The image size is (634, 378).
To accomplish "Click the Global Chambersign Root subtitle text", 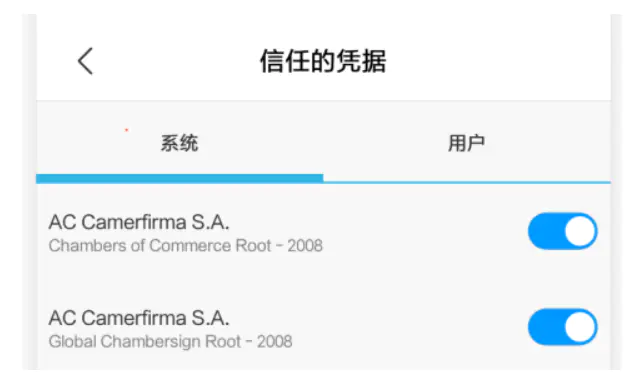I will pos(170,342).
